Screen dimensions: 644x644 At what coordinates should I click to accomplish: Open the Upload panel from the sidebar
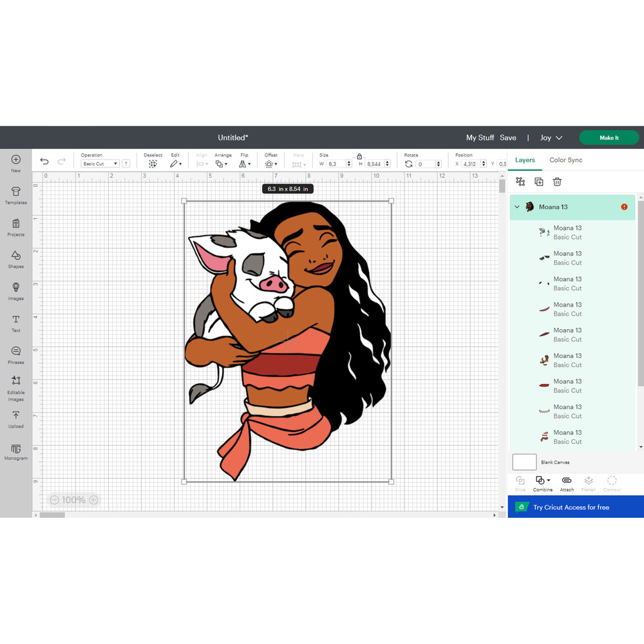click(15, 421)
